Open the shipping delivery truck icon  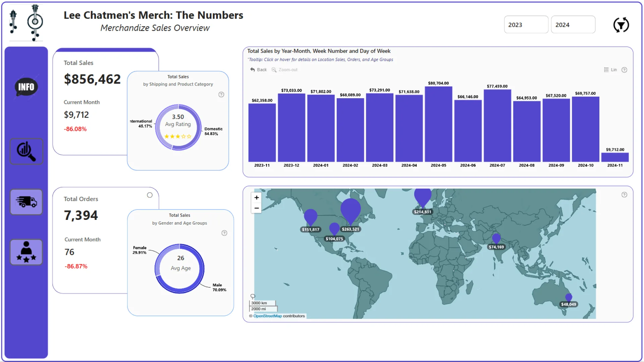pyautogui.click(x=26, y=202)
